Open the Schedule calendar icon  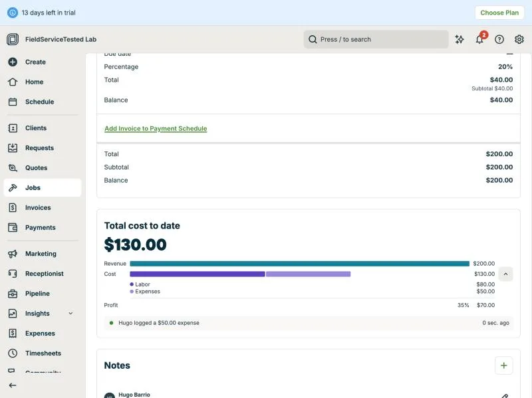pos(13,102)
